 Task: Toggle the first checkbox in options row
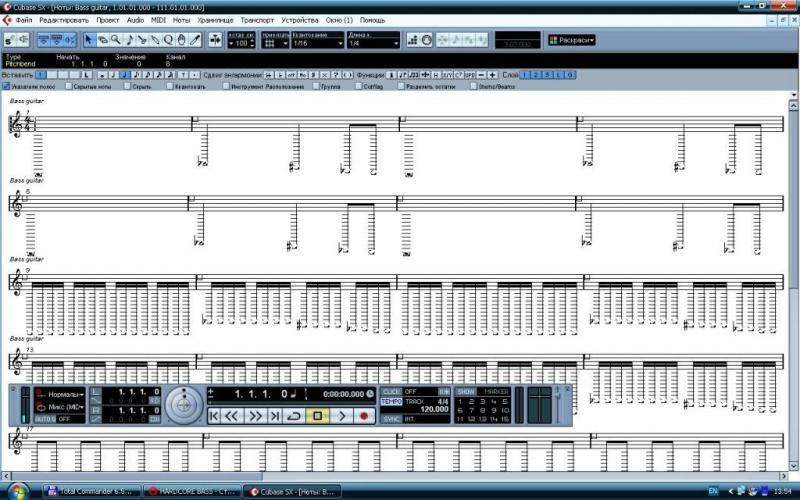(x=7, y=86)
